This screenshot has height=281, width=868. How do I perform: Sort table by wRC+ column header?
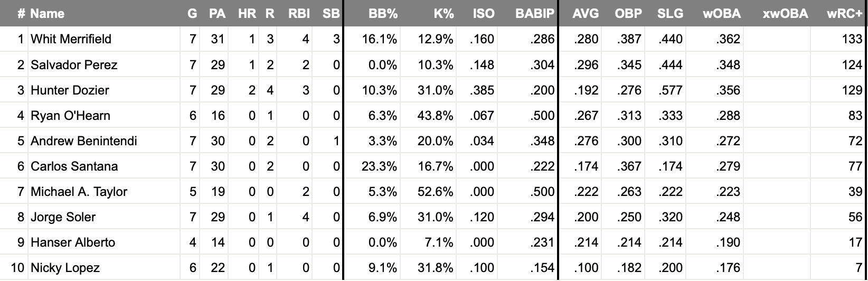tap(844, 14)
